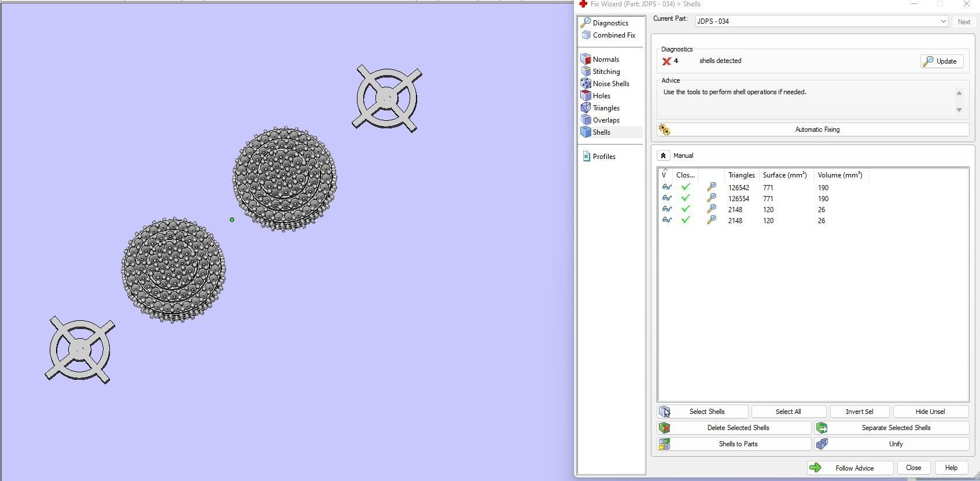
Task: Click the Next part button
Action: (x=964, y=22)
